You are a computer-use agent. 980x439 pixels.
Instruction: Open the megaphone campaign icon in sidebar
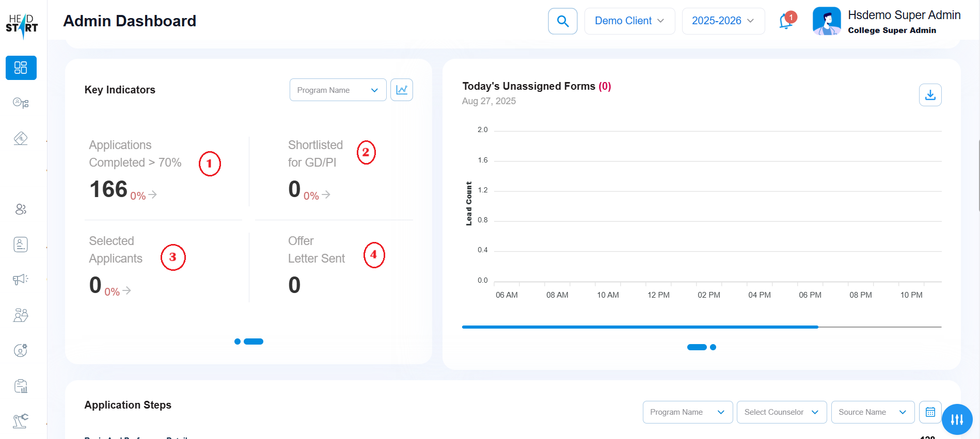coord(21,280)
